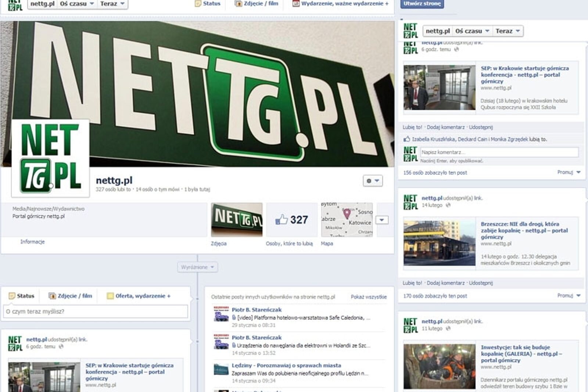Click Lubię to! under the Brzeszcze post
This screenshot has height=392, width=588.
click(x=412, y=283)
